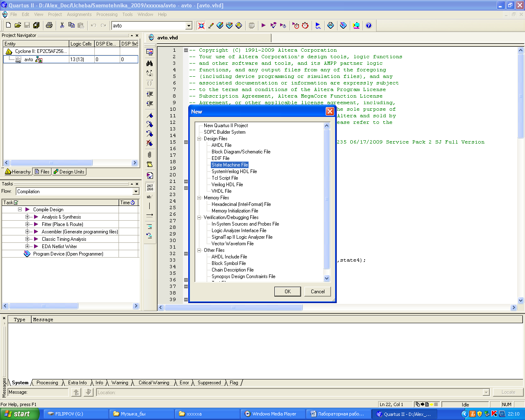Toggle bookmark using the blue flag icon
This screenshot has height=420, width=525.
[150, 115]
